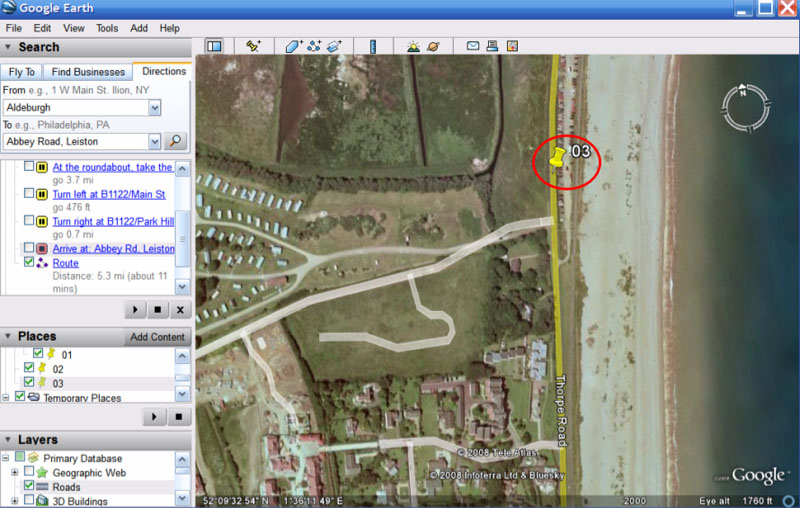Open the Edit menu
800x508 pixels.
point(42,28)
